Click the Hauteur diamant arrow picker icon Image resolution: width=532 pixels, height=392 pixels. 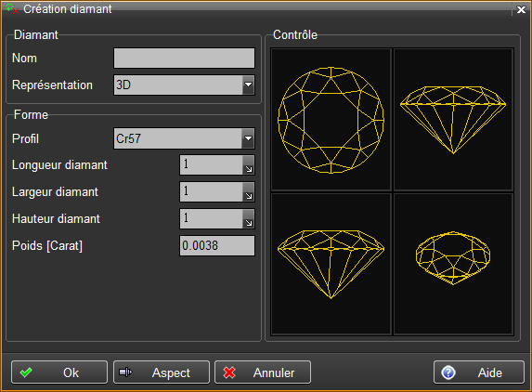coord(248,218)
